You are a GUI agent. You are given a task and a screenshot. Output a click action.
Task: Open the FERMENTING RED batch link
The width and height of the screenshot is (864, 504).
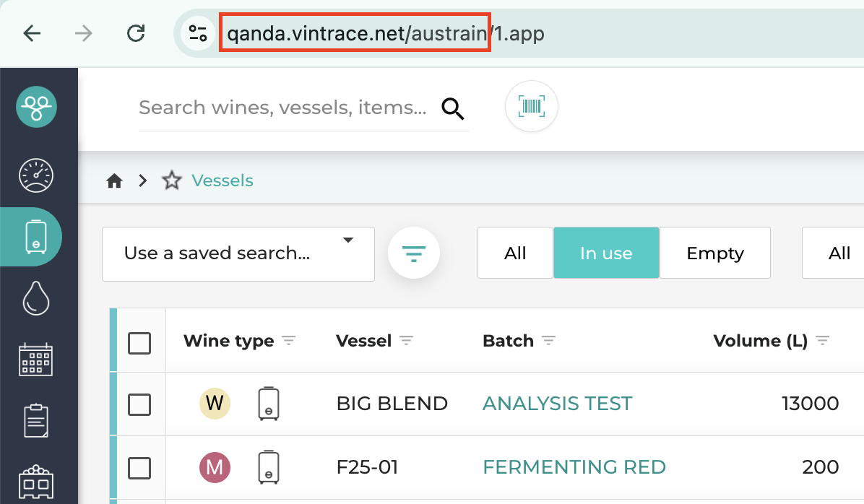pos(574,467)
